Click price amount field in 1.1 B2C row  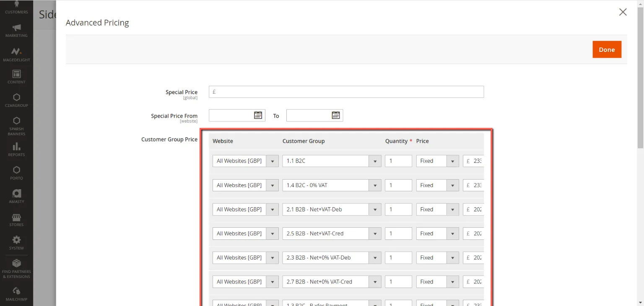coord(473,161)
